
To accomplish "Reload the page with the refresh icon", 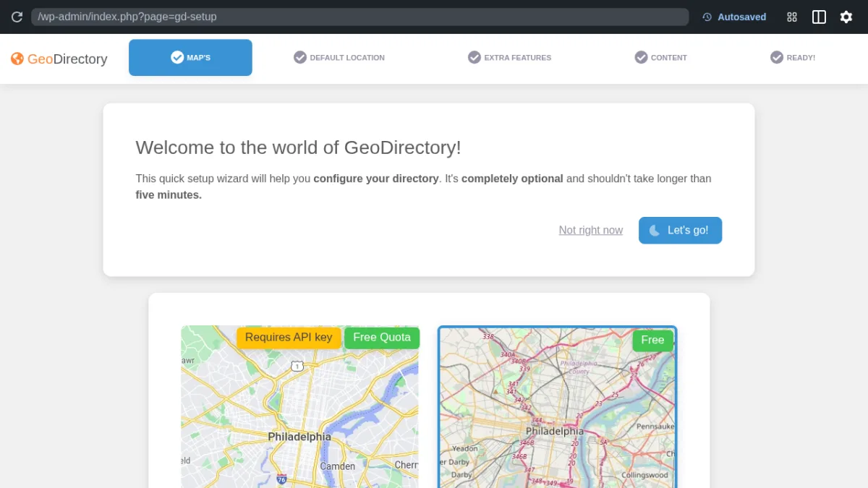I will 17,17.
